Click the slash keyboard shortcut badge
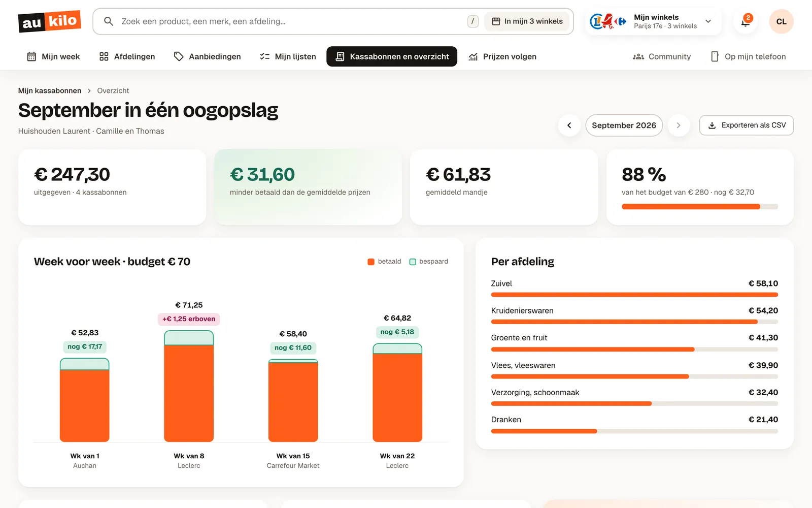Screen dimensions: 812x508 point(473,21)
